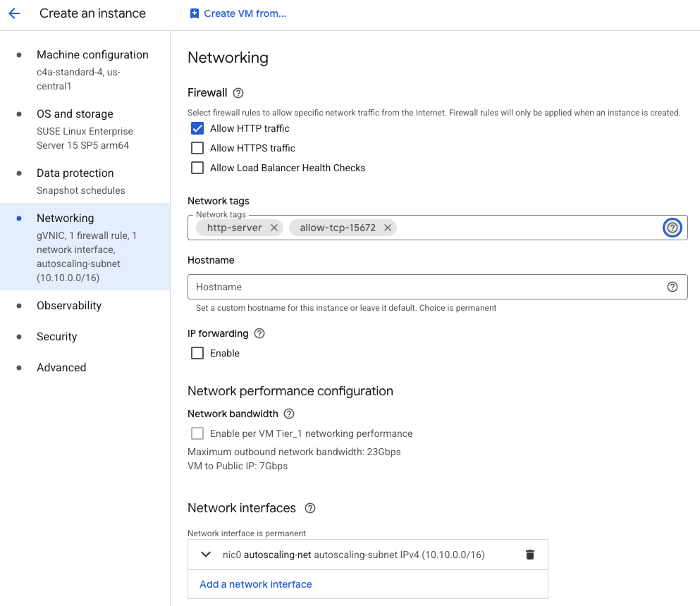Switch to the Security configuration step
This screenshot has height=606, width=700.
56,336
